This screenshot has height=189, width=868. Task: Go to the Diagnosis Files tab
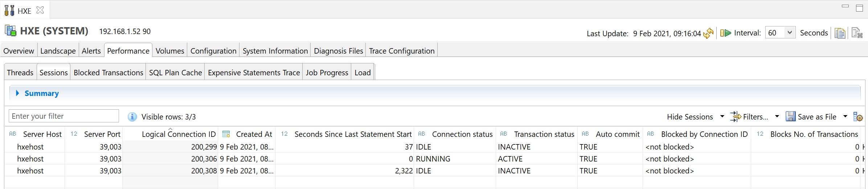[x=338, y=51]
